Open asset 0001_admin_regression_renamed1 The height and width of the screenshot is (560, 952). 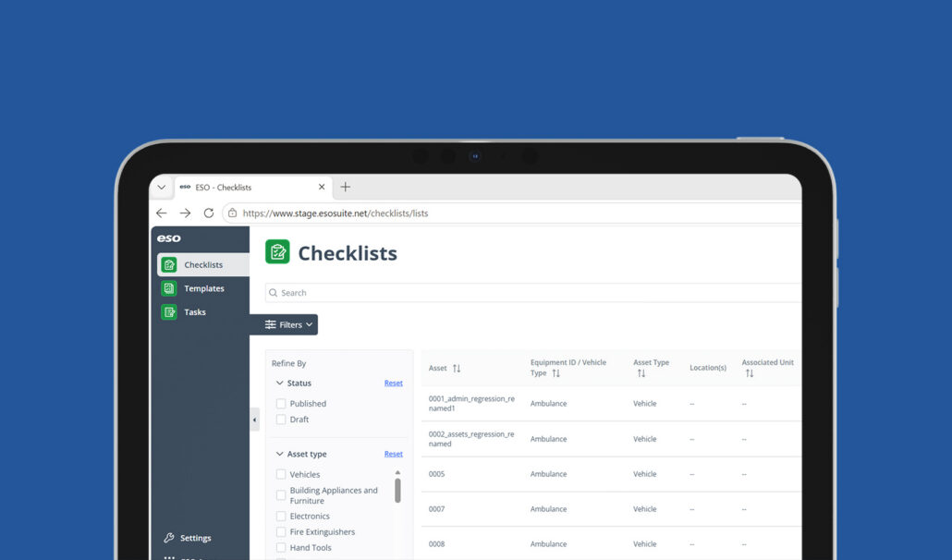pos(471,404)
